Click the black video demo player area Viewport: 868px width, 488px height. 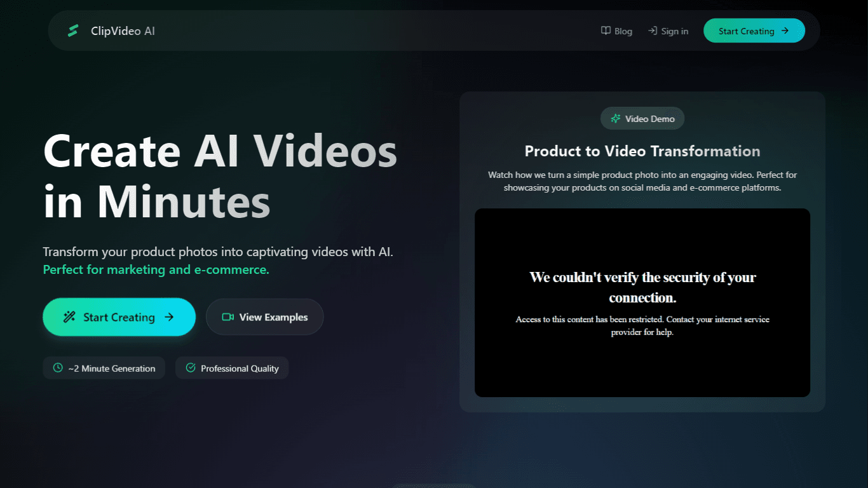[x=642, y=302]
